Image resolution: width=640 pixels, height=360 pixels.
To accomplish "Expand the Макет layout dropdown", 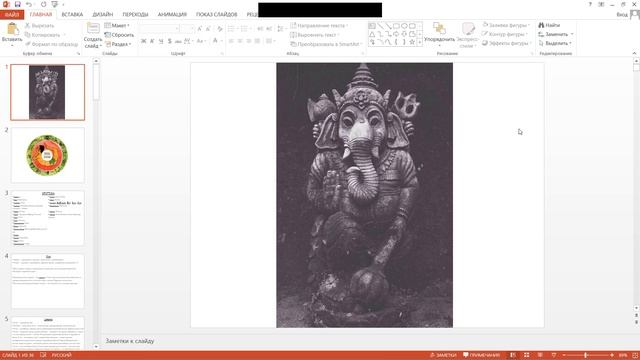I will click(x=117, y=25).
